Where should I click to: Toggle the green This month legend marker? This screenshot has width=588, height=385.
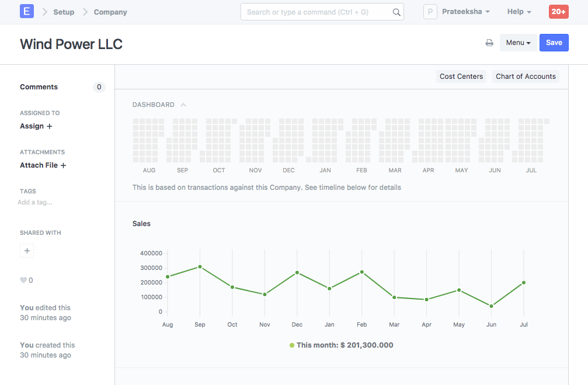[291, 345]
